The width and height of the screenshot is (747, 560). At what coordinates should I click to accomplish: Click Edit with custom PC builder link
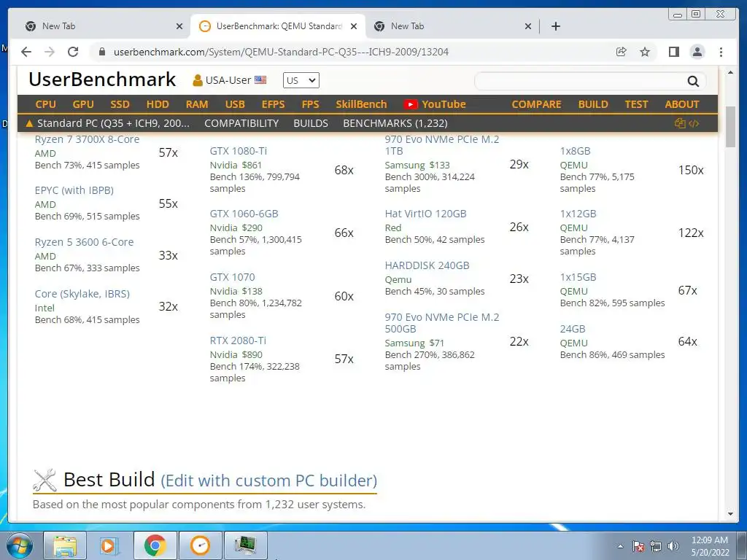[x=268, y=481]
